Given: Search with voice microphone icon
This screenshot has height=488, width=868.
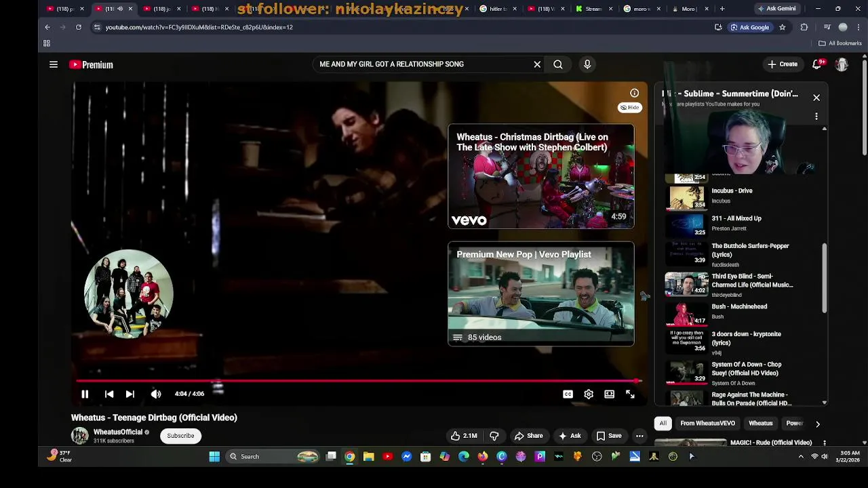Looking at the screenshot, I should tap(587, 64).
